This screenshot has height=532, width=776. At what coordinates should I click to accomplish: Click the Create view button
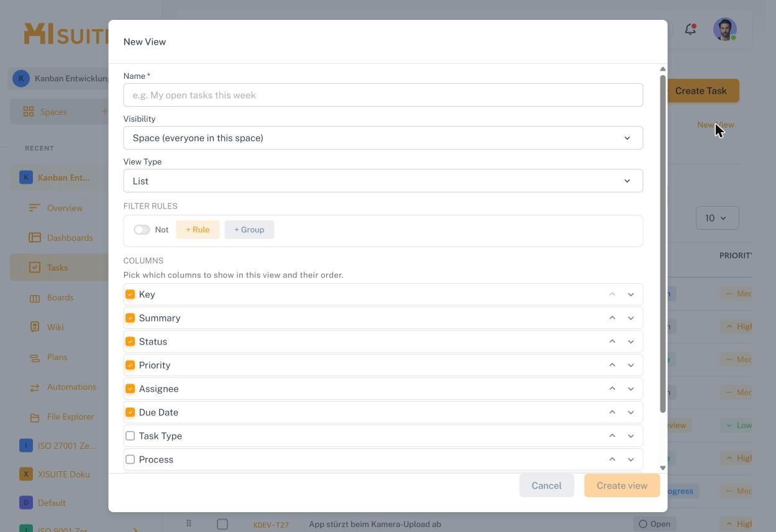tap(622, 485)
